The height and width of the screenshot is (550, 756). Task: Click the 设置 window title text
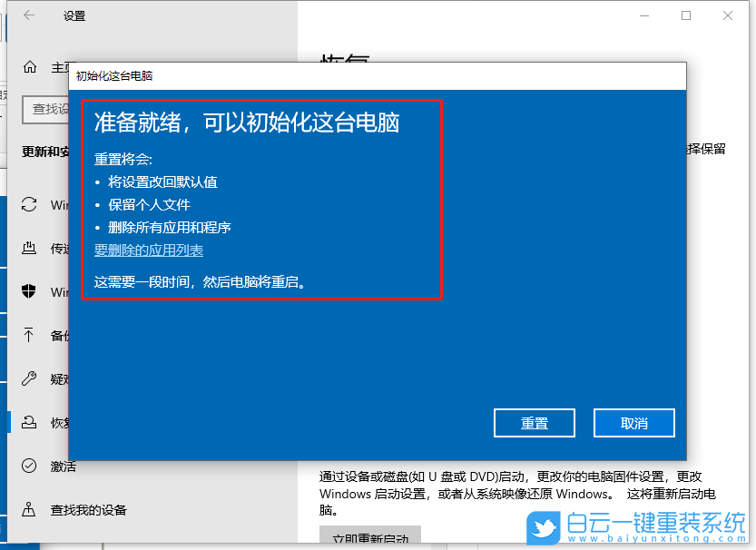(x=74, y=15)
